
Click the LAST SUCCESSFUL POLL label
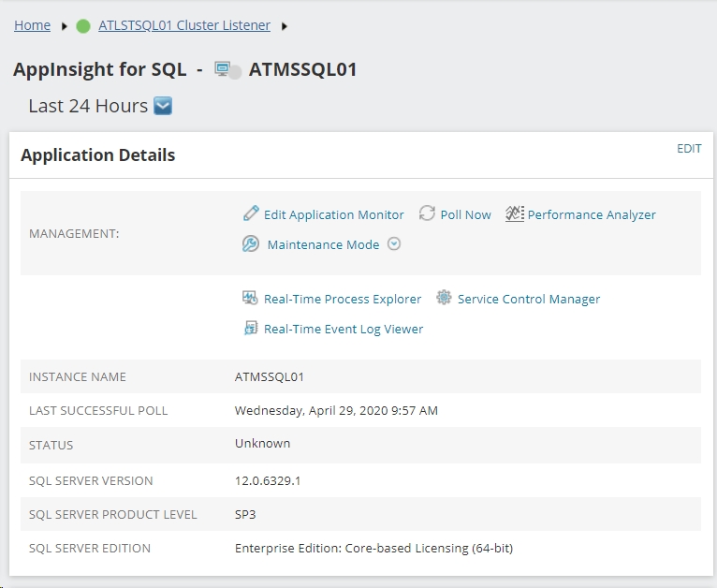(x=98, y=411)
